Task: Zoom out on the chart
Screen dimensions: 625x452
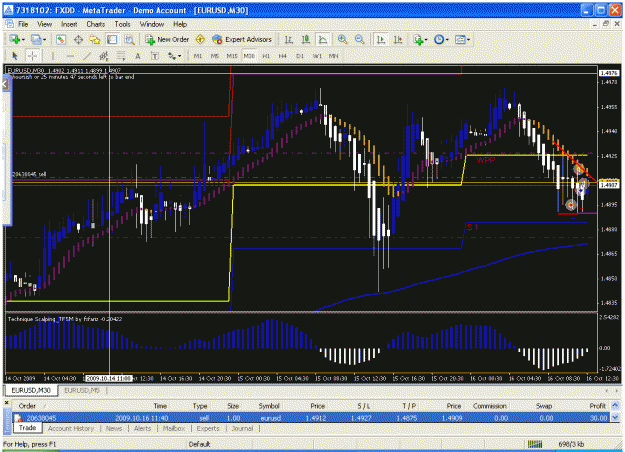Action: tap(359, 39)
